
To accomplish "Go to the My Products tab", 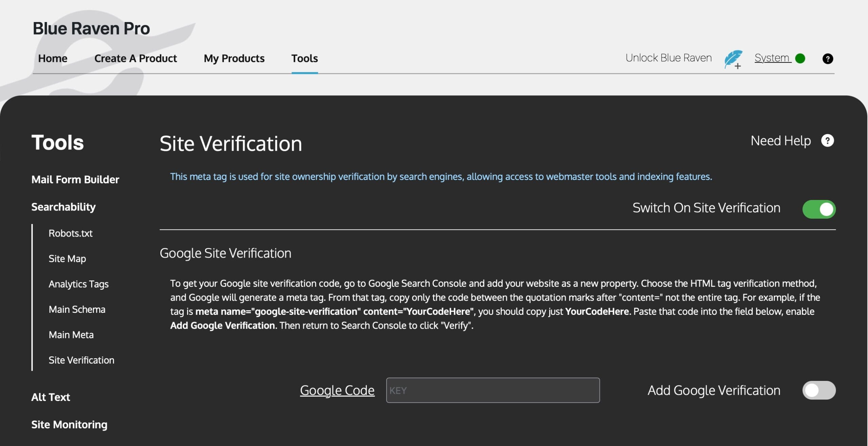I will [234, 58].
